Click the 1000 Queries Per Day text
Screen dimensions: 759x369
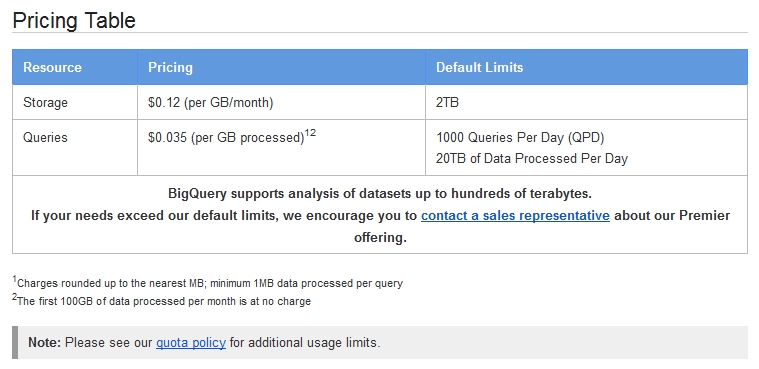coord(520,138)
